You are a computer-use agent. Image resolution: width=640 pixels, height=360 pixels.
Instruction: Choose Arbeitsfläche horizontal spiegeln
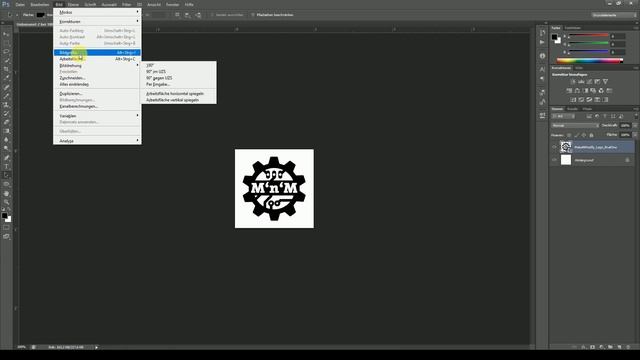(179, 94)
